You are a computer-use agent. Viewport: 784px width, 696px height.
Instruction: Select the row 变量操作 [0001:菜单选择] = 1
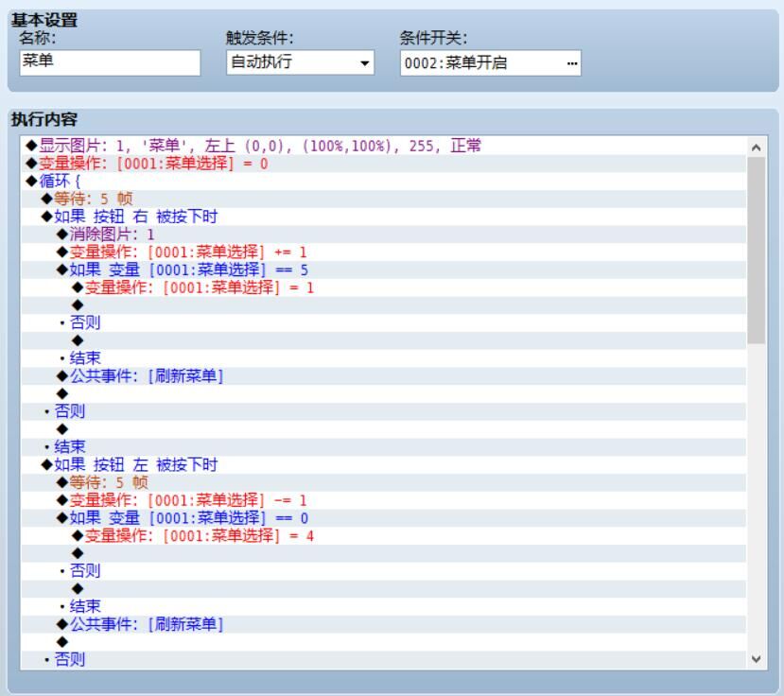(x=384, y=287)
